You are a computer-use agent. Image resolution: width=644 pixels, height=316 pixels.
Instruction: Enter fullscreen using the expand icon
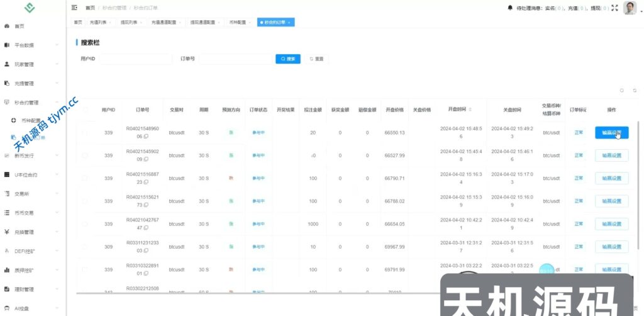pyautogui.click(x=614, y=8)
